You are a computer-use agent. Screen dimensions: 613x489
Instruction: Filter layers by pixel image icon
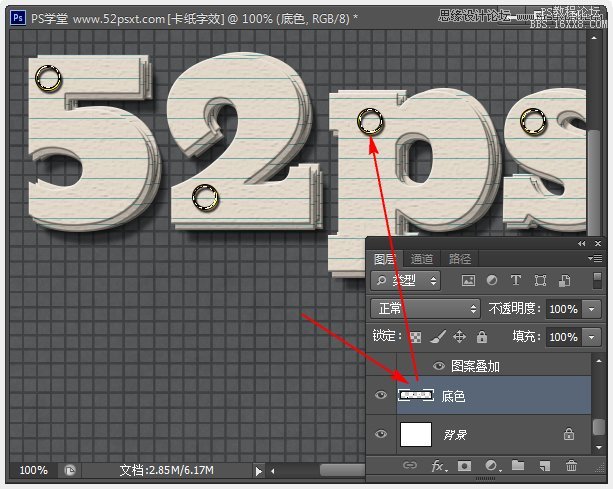(x=468, y=280)
